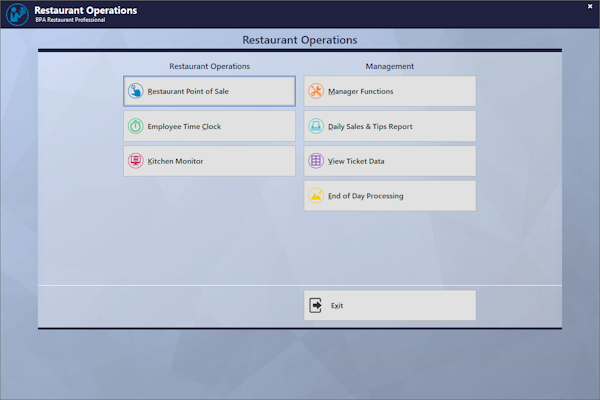The width and height of the screenshot is (600, 400).
Task: Click the Exit door arrow icon
Action: 316,306
